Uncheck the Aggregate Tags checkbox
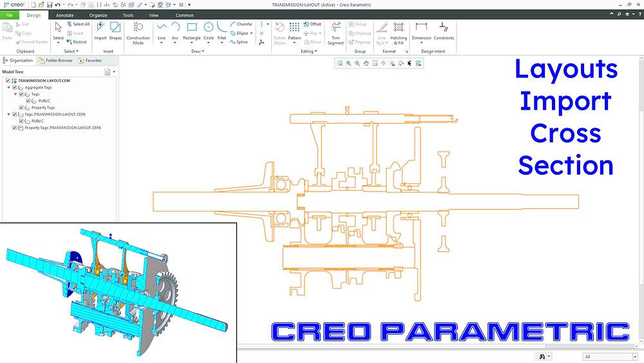The width and height of the screenshot is (644, 363). [15, 88]
